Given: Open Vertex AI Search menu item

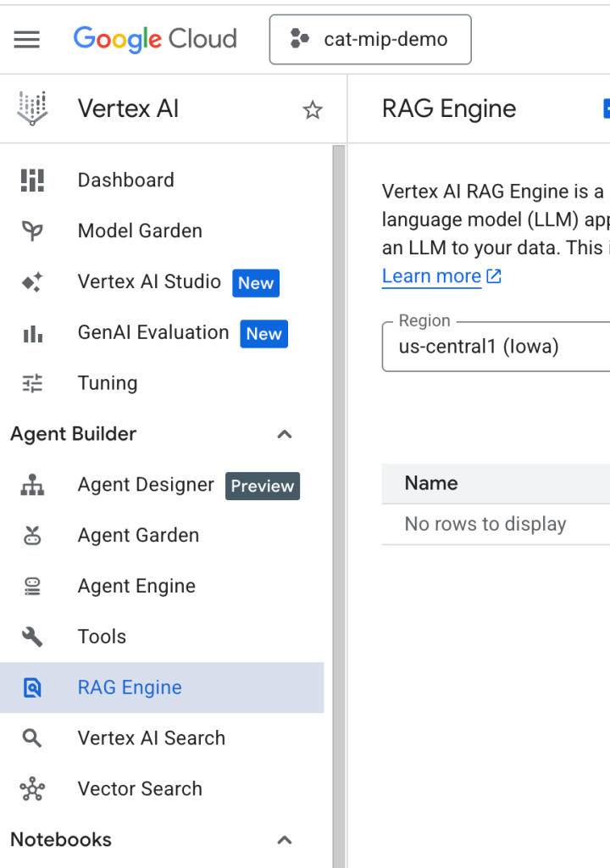Looking at the screenshot, I should 151,738.
